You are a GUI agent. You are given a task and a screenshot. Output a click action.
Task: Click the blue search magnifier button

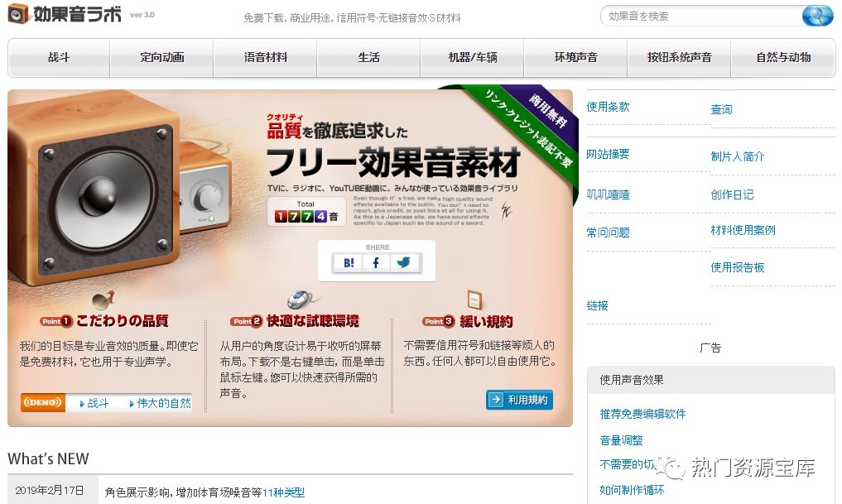tap(817, 16)
